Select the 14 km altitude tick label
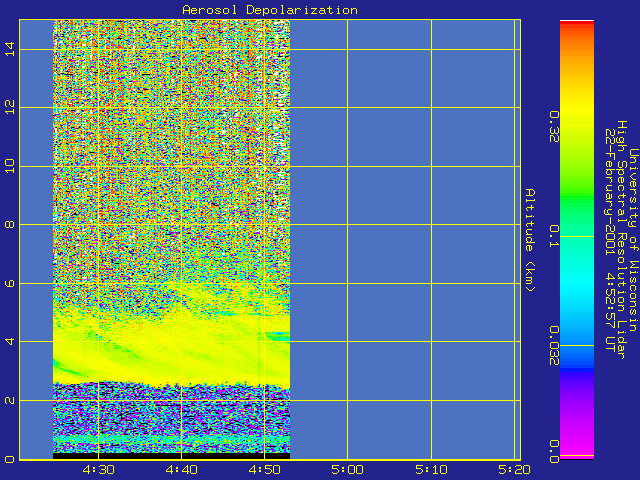 [x=11, y=49]
